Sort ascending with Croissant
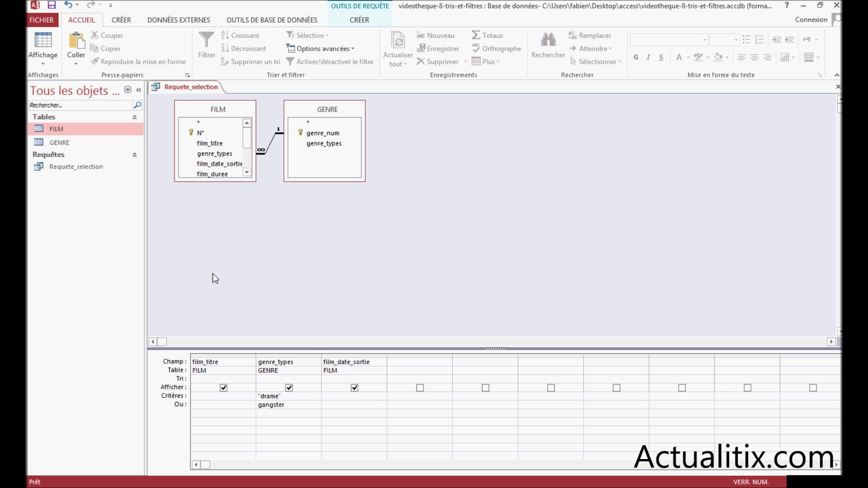Screen dimensions: 868x488 (240, 35)
